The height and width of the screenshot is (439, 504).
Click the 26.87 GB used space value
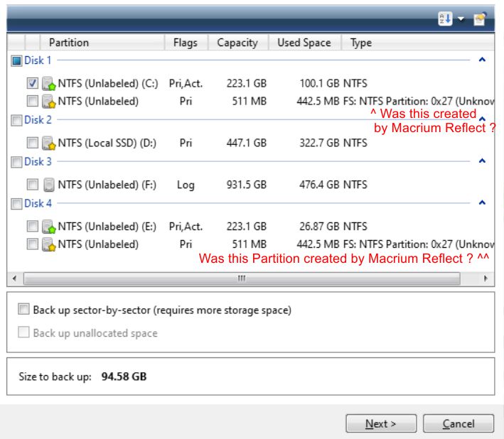coord(319,227)
